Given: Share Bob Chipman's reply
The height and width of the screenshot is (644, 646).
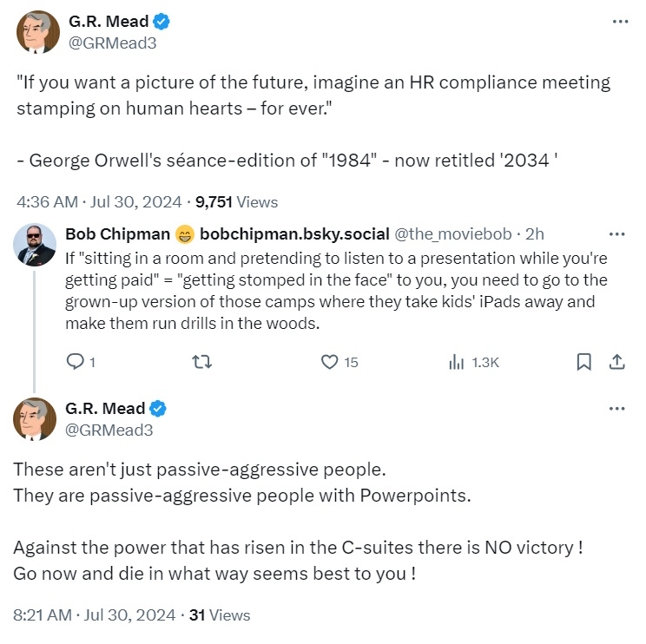Looking at the screenshot, I should pyautogui.click(x=616, y=362).
